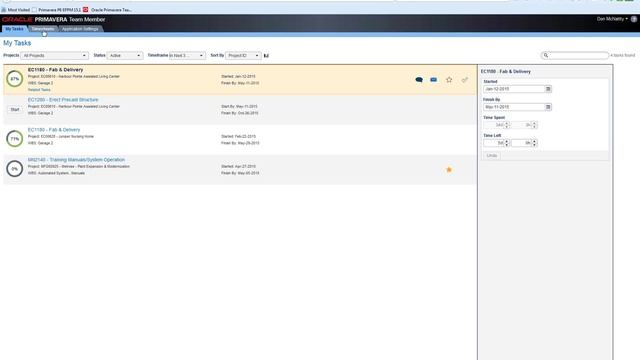Expand the Don McNatty user menu
Viewport: 640px width, 360px height.
[x=612, y=19]
